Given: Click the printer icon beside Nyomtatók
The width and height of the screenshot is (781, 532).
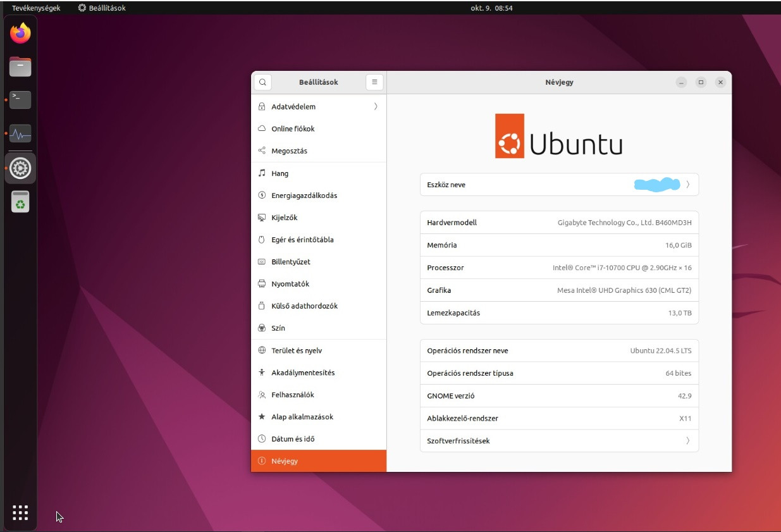Looking at the screenshot, I should tap(262, 283).
